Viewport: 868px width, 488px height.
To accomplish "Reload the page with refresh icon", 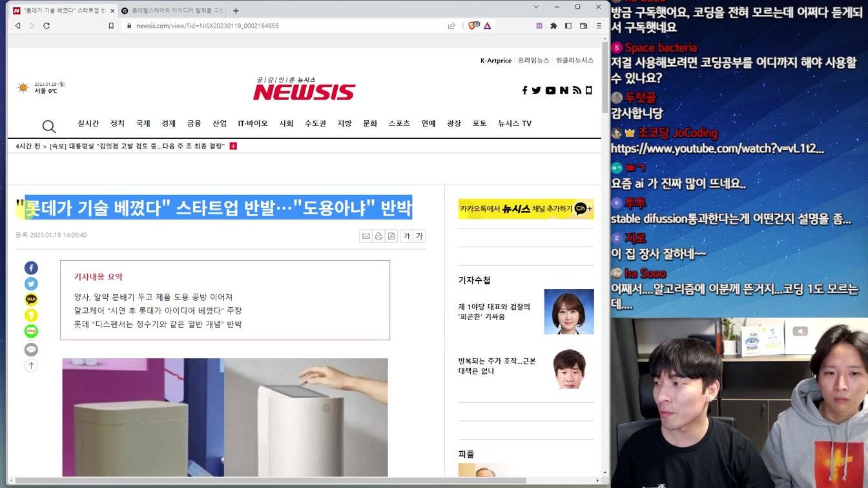I will (x=46, y=26).
